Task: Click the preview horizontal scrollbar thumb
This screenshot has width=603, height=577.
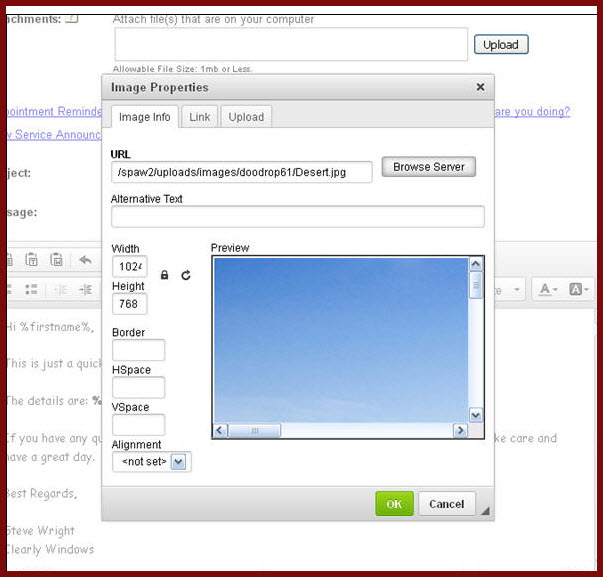Action: tap(255, 430)
